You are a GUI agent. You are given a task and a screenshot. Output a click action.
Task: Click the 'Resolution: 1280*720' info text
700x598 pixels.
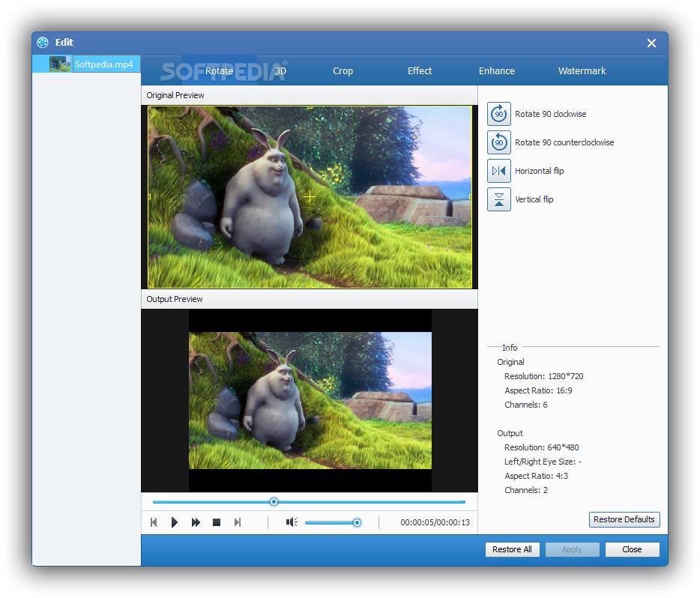[544, 376]
